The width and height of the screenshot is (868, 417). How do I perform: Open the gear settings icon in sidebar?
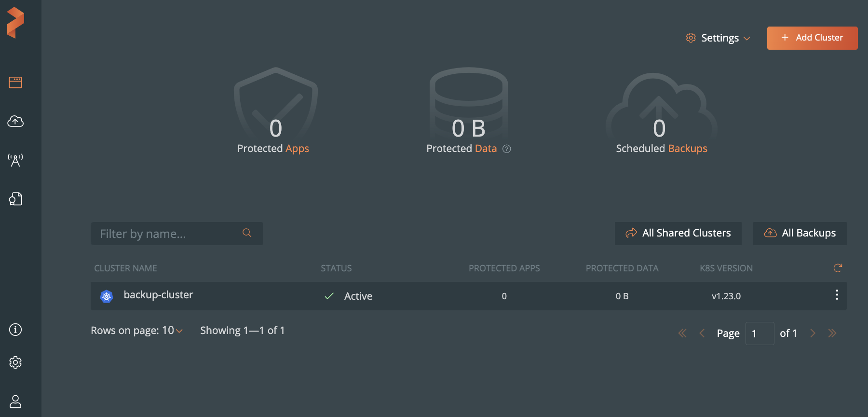(15, 362)
